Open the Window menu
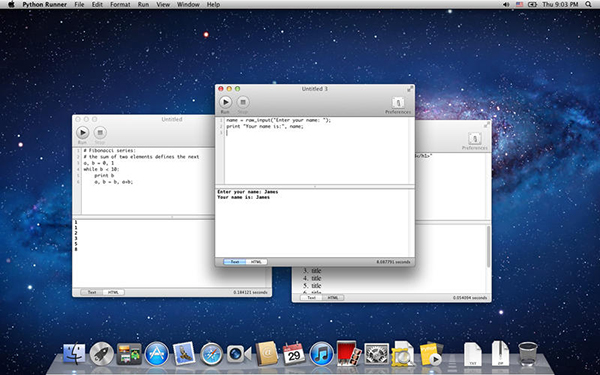The height and width of the screenshot is (375, 600). [188, 5]
